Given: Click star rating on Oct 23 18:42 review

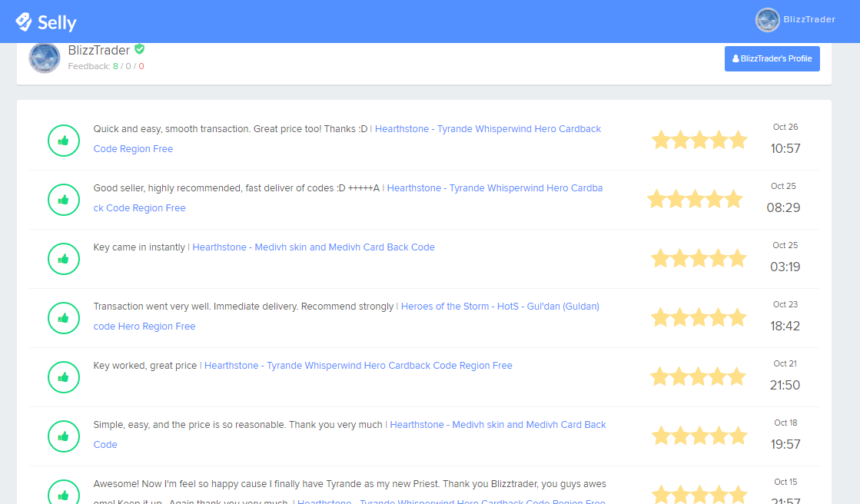Looking at the screenshot, I should coord(699,317).
